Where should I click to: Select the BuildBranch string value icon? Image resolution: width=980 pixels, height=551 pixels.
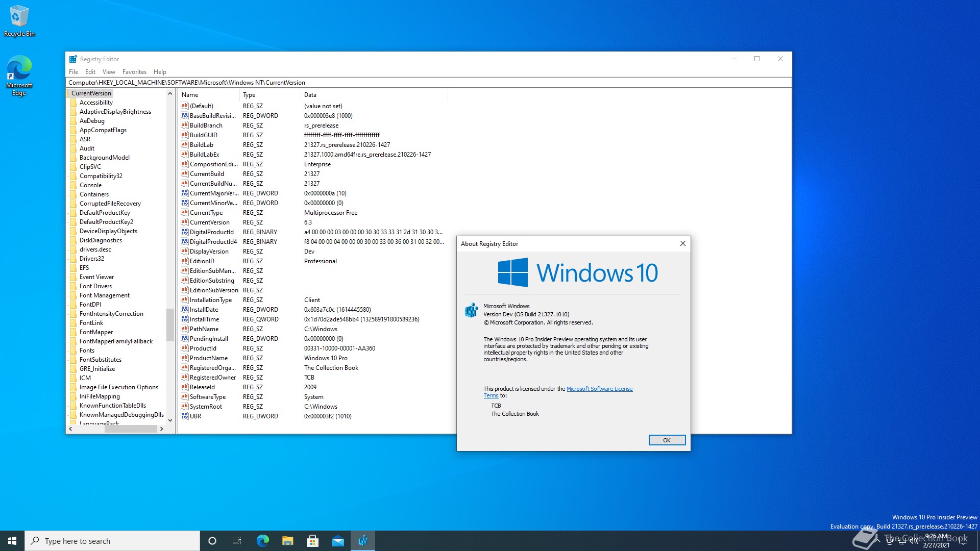click(x=185, y=126)
